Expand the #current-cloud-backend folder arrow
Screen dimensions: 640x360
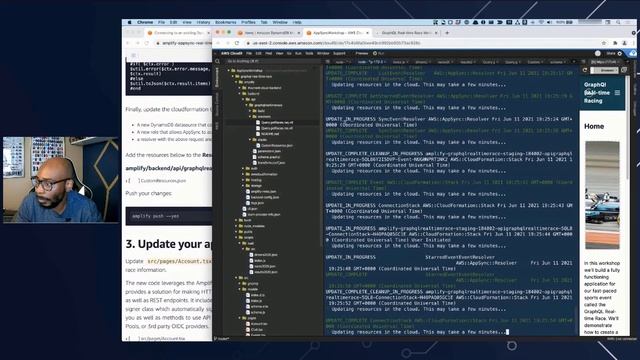pos(240,88)
